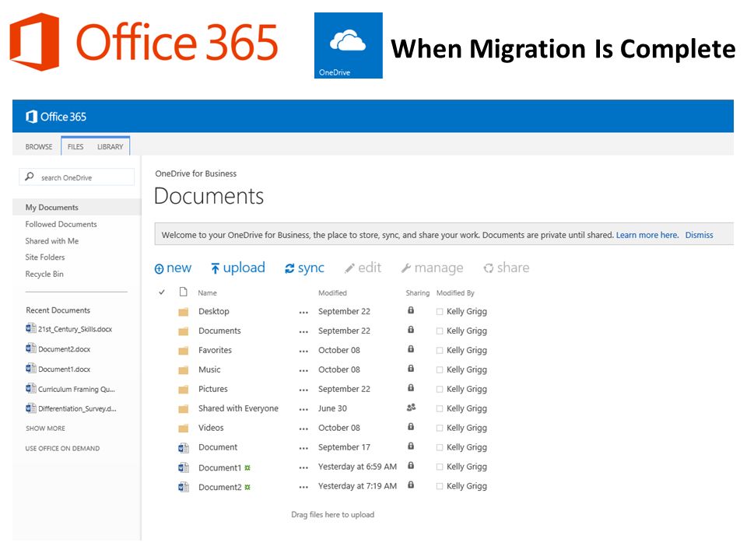Sort by the Name column header
This screenshot has width=747, height=560.
(x=207, y=293)
